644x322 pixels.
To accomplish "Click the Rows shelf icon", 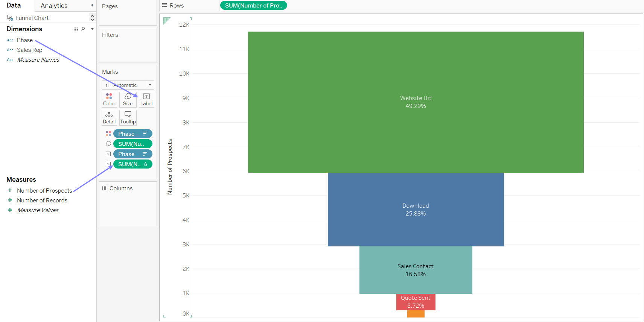I will coord(164,5).
